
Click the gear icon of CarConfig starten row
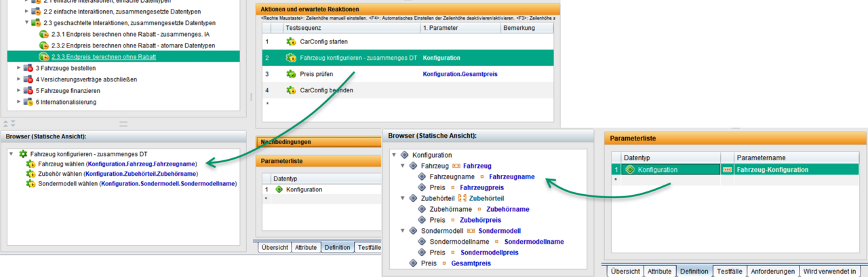point(291,42)
